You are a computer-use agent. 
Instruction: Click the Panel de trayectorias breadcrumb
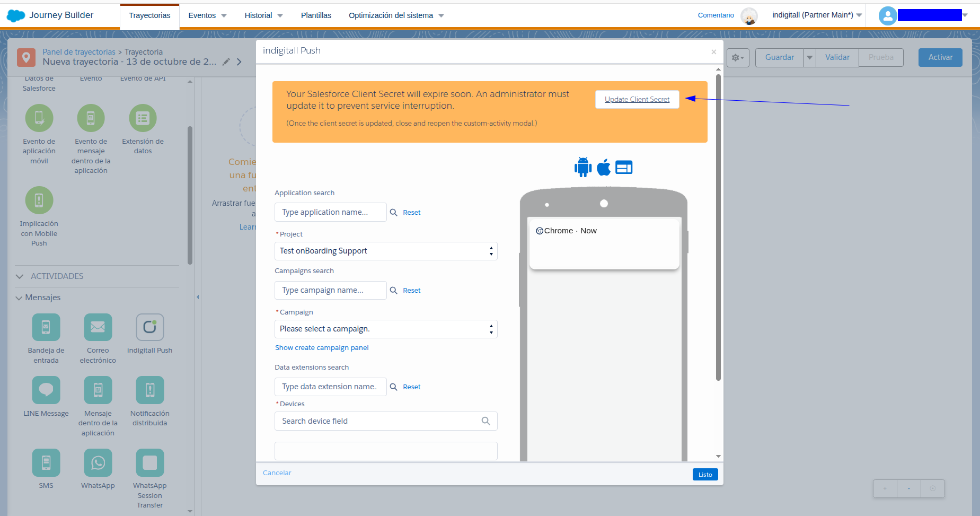(x=79, y=52)
